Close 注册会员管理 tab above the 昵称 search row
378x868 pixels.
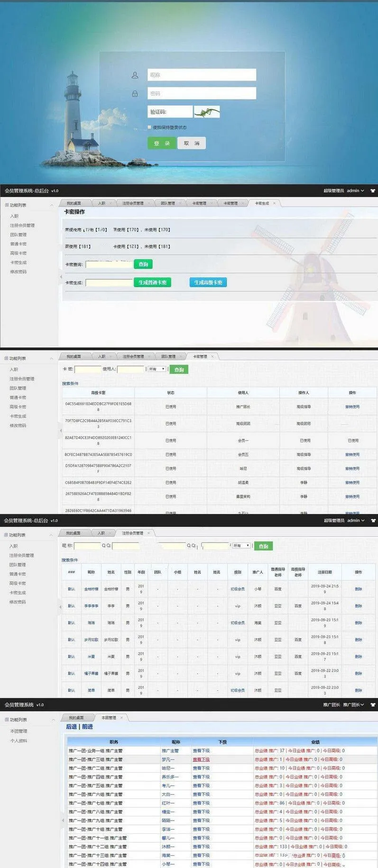pos(148,533)
